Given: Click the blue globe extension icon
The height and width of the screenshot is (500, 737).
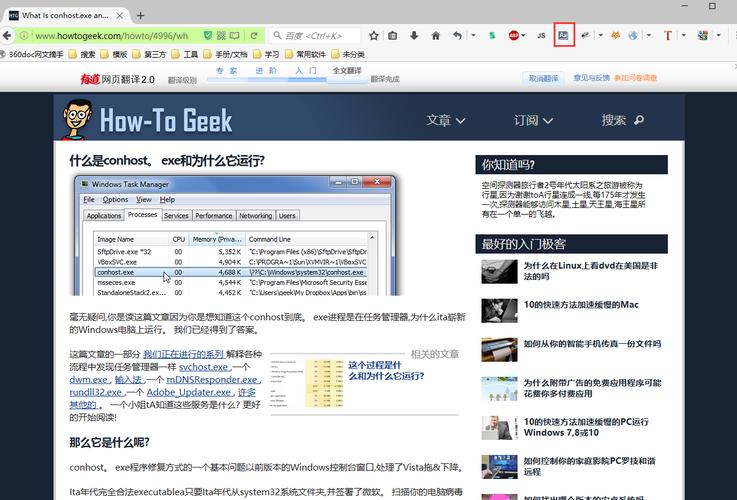Looking at the screenshot, I should pos(633,35).
